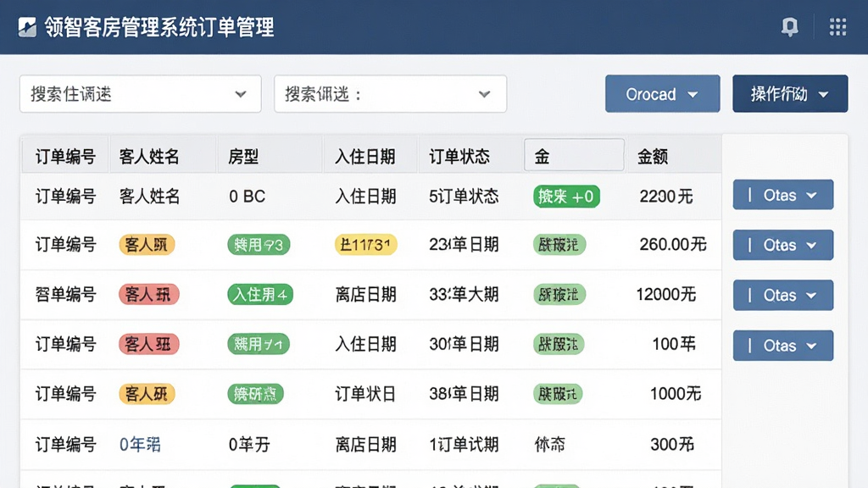Screen dimensions: 868x488
Task: Click green 入住用4 tag
Action: 260,294
